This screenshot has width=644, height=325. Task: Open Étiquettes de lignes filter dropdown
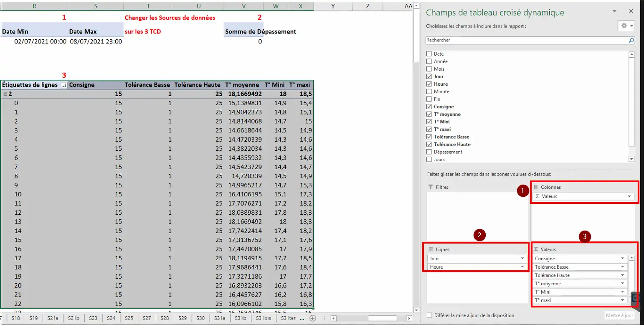(64, 85)
